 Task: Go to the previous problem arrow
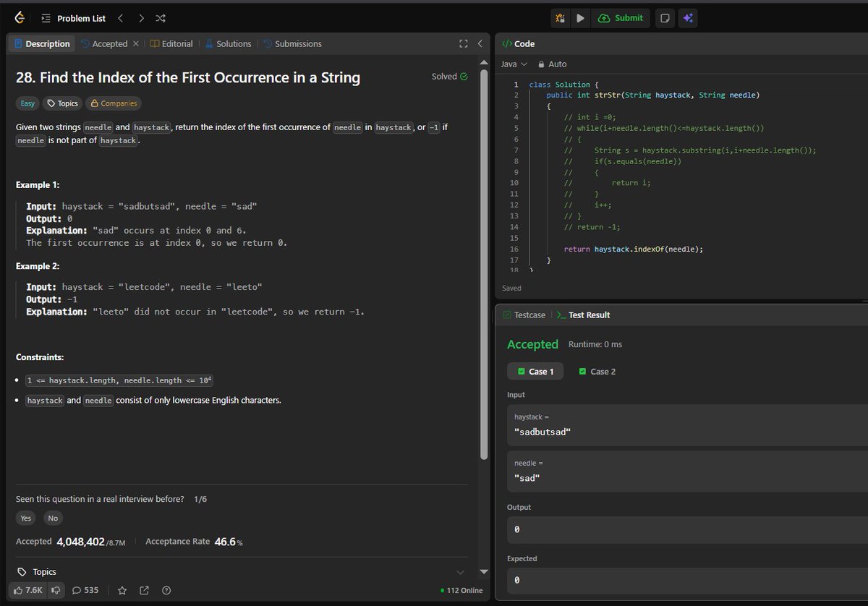(121, 18)
